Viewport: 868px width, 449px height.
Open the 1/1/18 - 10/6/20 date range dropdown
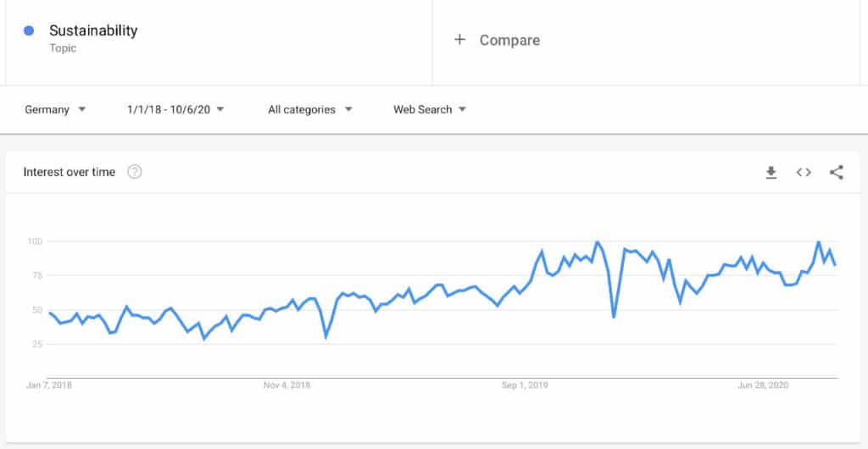(x=175, y=109)
